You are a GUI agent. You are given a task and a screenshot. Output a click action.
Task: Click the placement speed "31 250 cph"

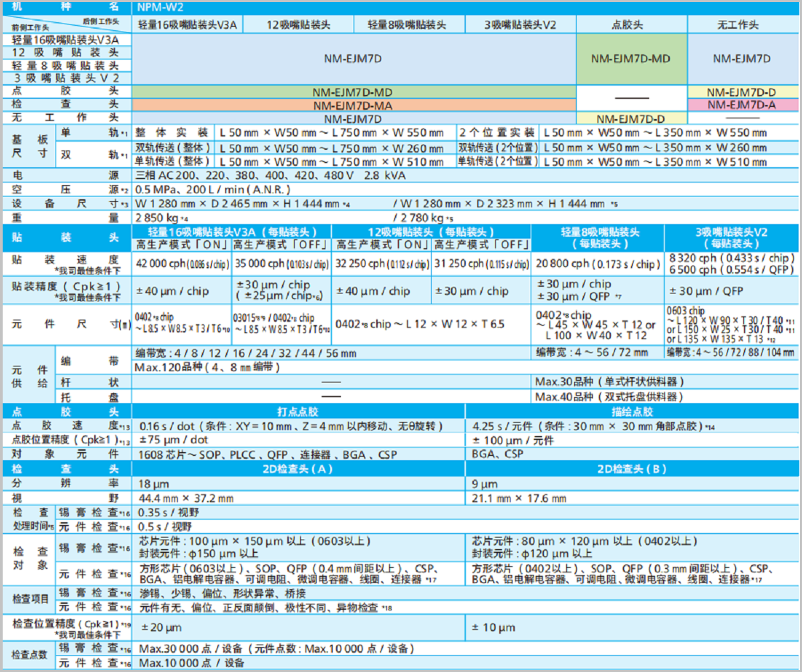pyautogui.click(x=458, y=263)
